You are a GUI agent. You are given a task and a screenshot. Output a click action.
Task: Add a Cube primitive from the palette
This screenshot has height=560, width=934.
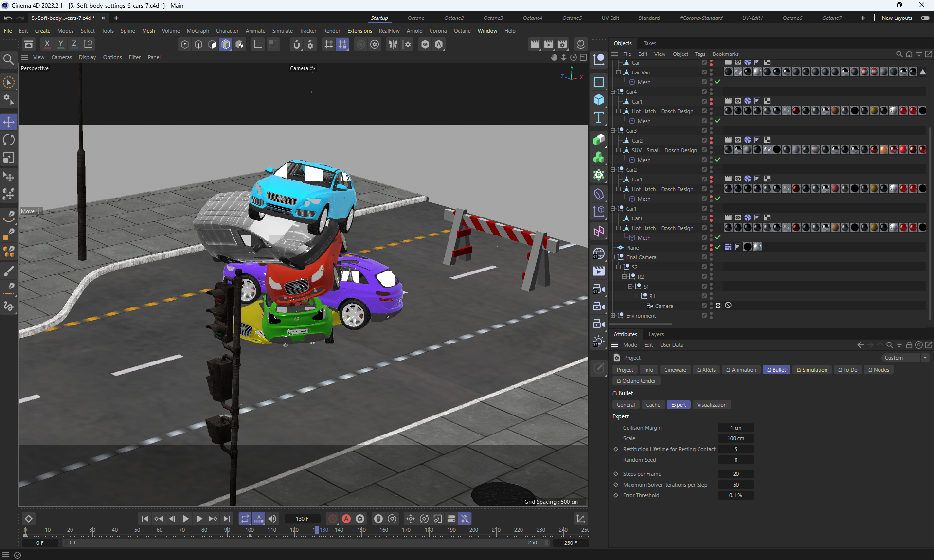click(599, 100)
